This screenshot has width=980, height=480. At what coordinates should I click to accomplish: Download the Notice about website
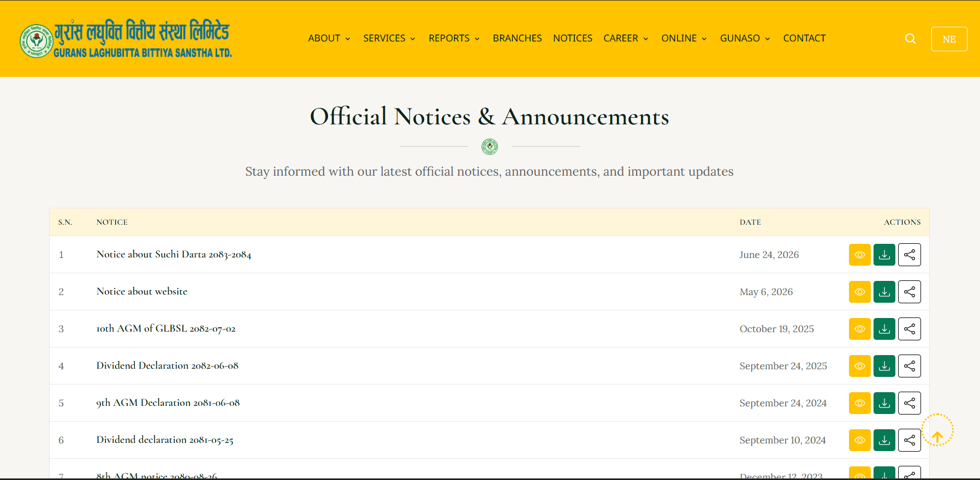884,292
